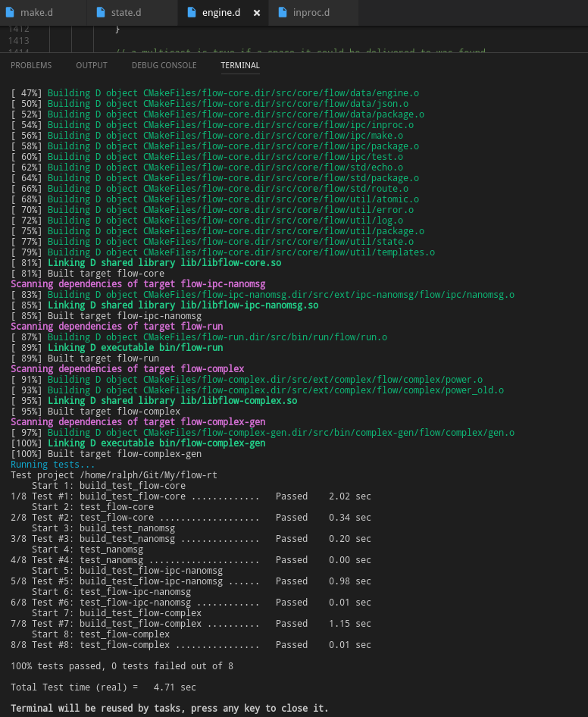This screenshot has width=588, height=717.
Task: Click the build line for std/echo.o
Action: (207, 168)
